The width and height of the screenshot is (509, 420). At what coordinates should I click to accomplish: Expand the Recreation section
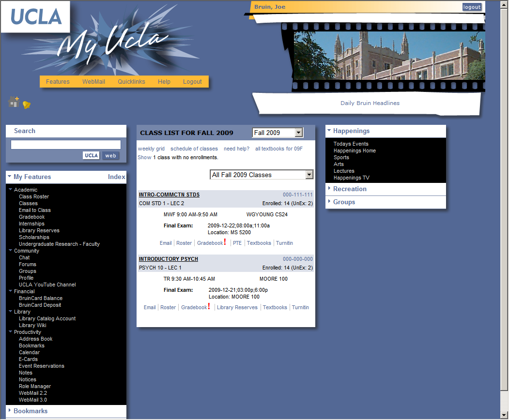(350, 189)
